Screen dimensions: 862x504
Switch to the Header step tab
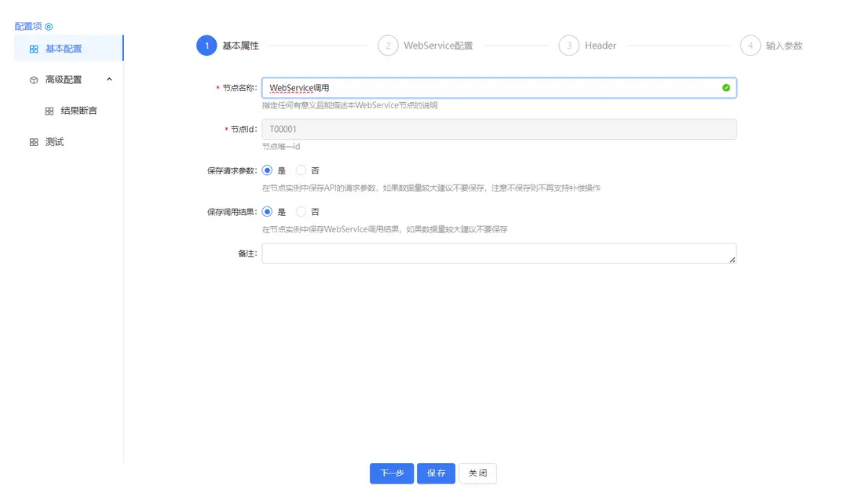[568, 46]
